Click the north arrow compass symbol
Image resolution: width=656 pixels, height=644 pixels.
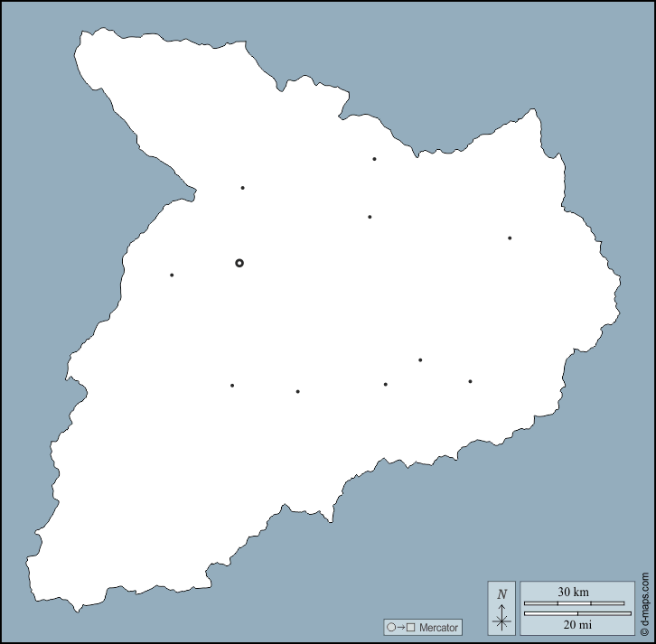coord(502,618)
